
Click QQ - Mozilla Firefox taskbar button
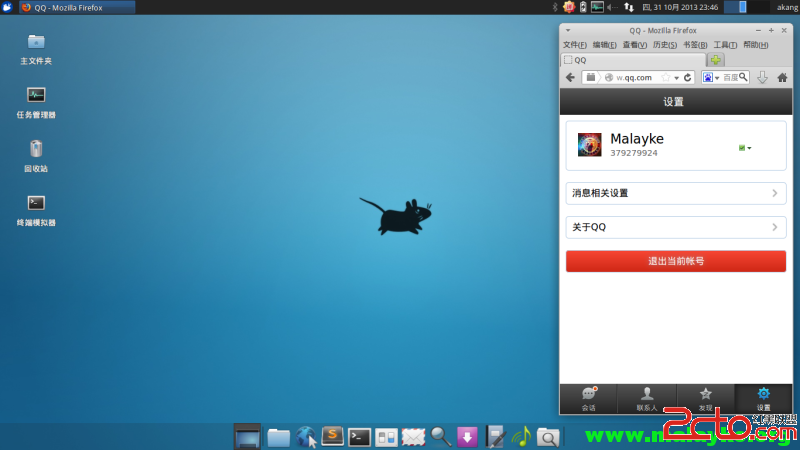coord(77,7)
